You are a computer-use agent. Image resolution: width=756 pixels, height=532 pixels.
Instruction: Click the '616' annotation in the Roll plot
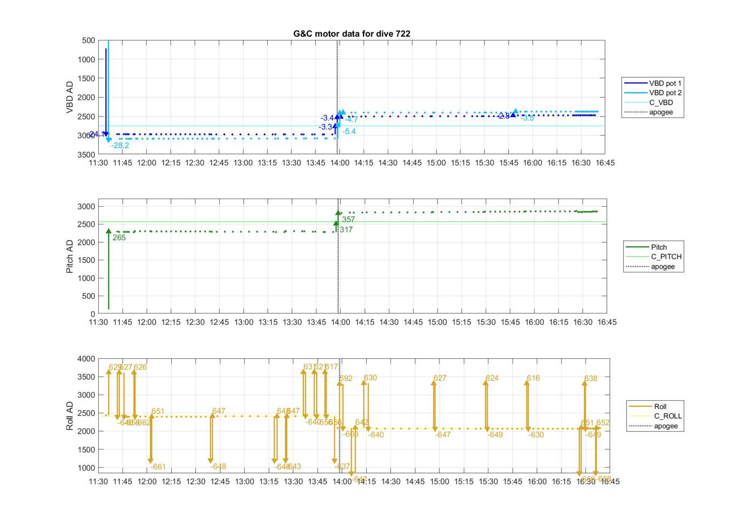pos(533,378)
